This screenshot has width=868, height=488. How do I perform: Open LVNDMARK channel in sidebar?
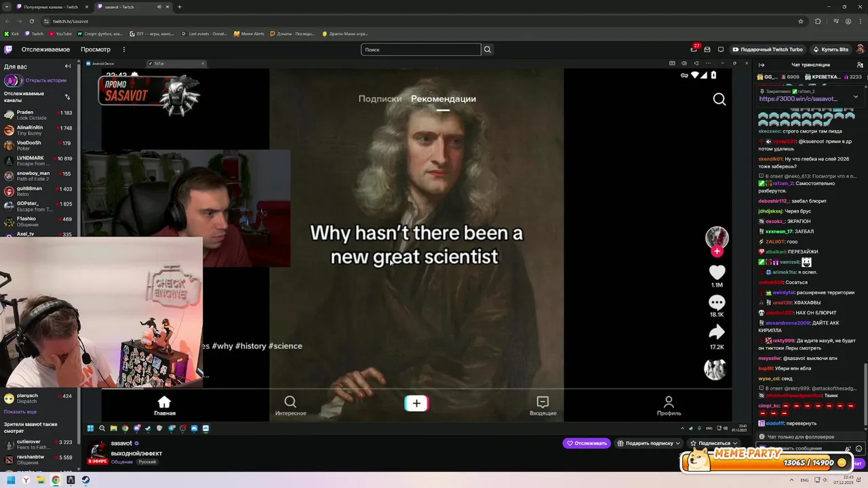tap(38, 161)
